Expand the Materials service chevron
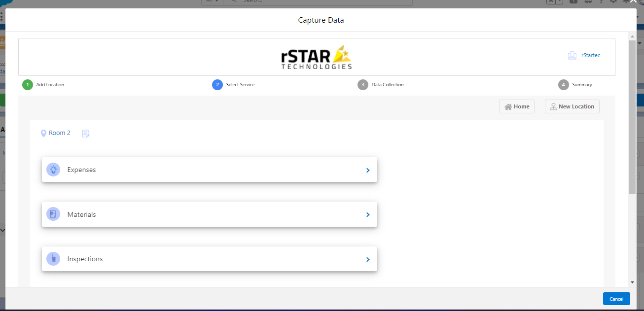Viewport: 644px width, 311px height. (367, 214)
